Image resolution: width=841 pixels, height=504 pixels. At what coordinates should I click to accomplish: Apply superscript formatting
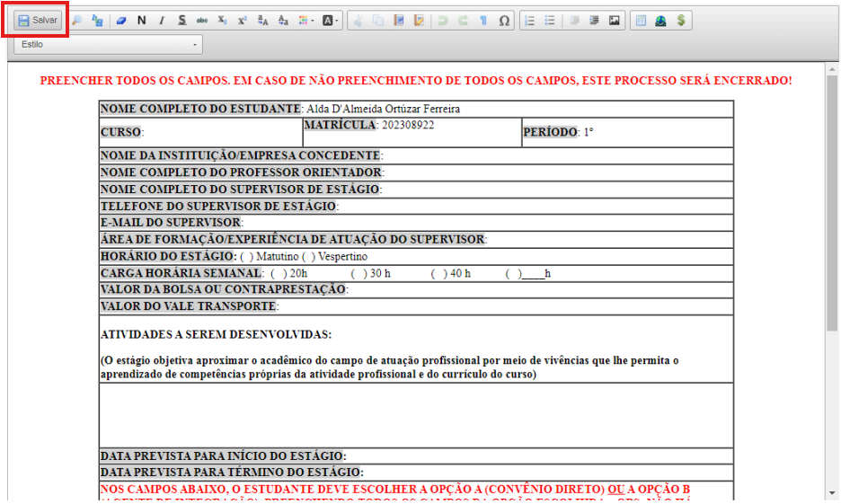(x=243, y=21)
